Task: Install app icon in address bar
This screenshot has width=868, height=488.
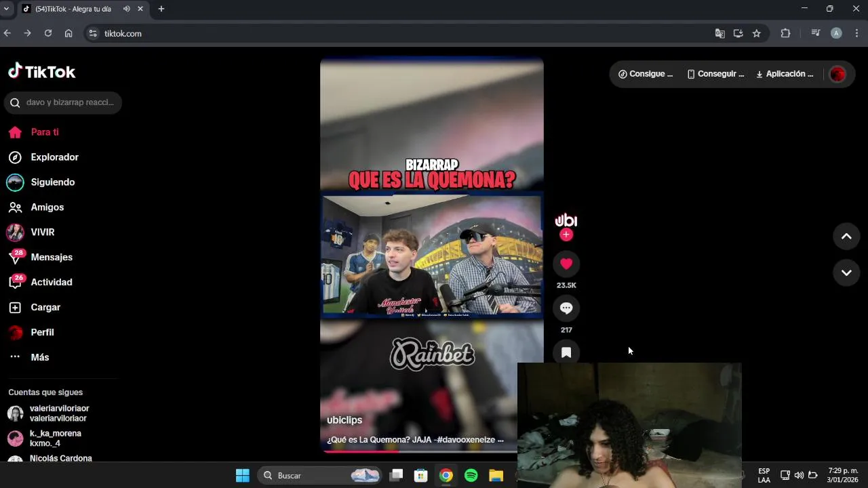Action: (738, 33)
